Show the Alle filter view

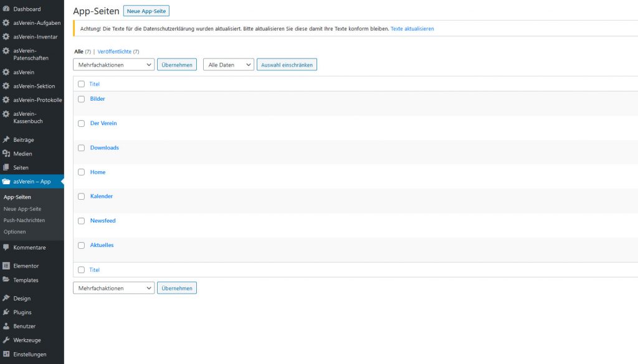coord(79,52)
